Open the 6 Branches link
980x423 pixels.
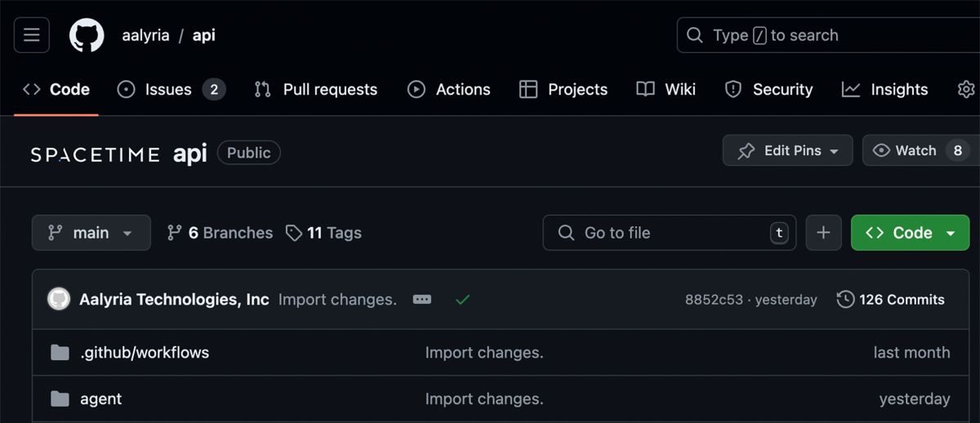point(220,233)
